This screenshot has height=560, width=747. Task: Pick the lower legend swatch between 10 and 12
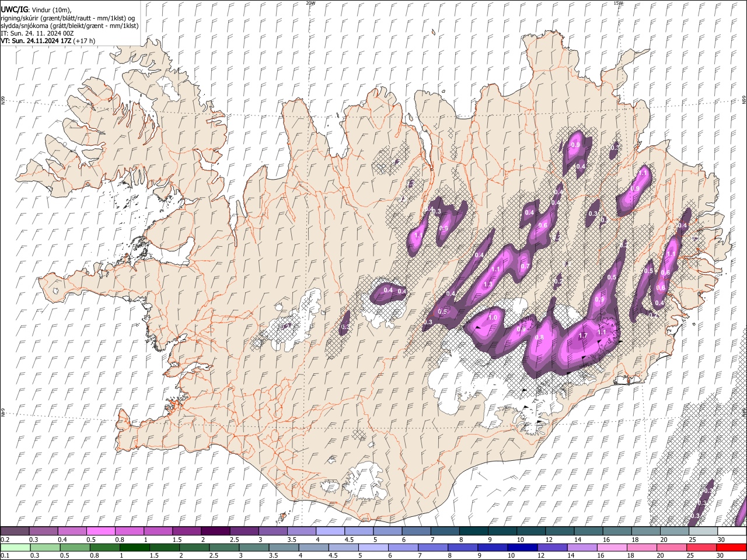click(523, 547)
